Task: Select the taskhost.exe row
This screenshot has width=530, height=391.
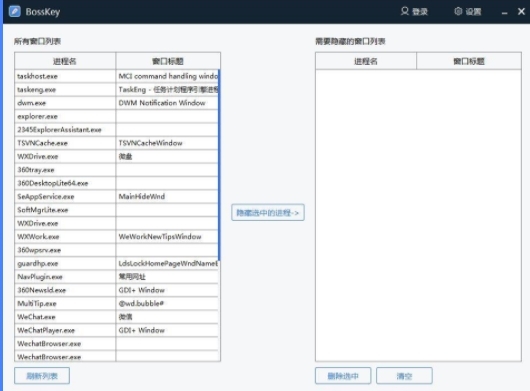Action: pyautogui.click(x=116, y=76)
